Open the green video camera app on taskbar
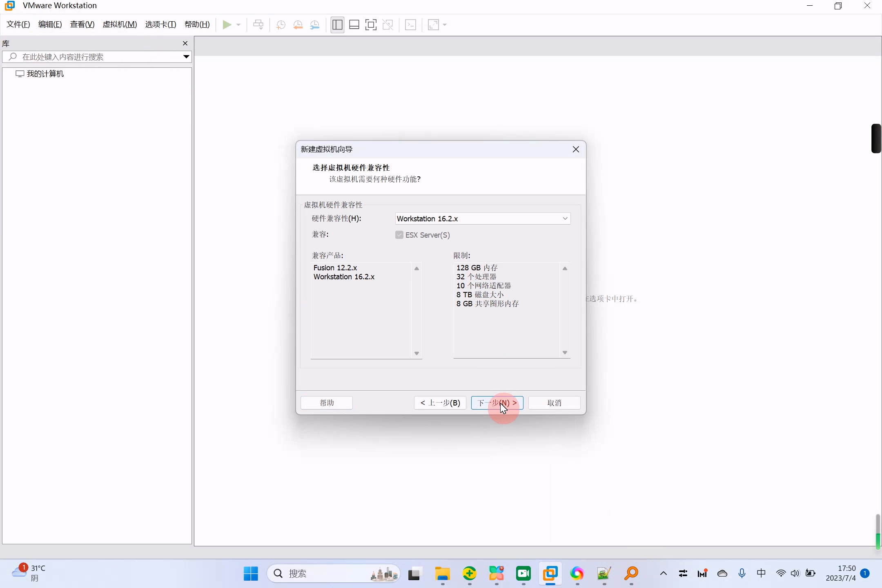This screenshot has height=588, width=882. point(523,574)
